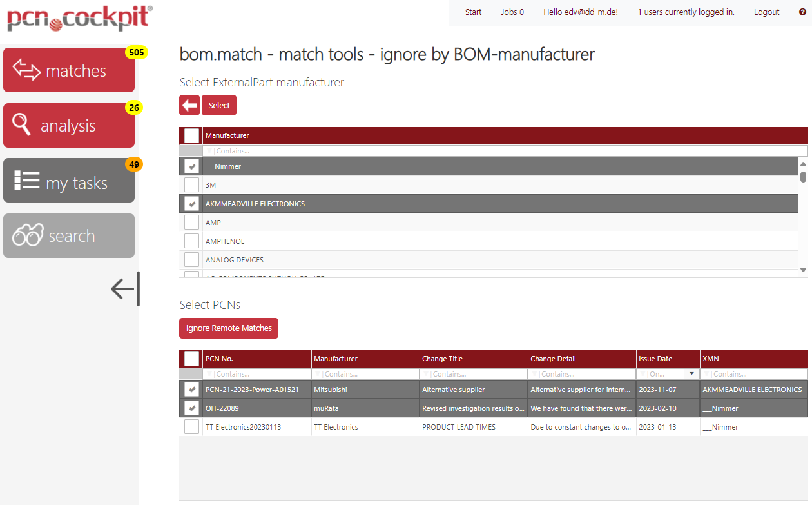Open the matches section in the sidebar
This screenshot has width=812, height=505.
point(69,70)
